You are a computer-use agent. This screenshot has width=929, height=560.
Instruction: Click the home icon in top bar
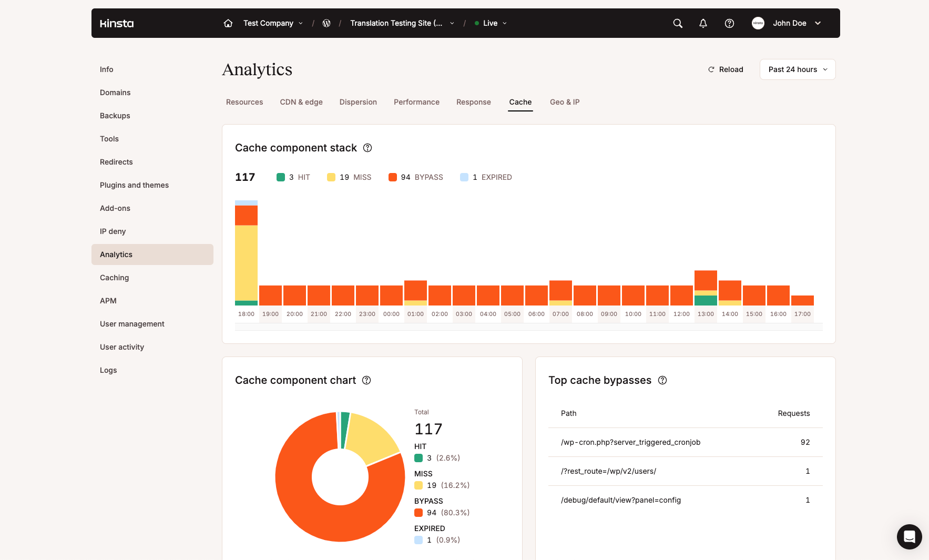coord(228,23)
